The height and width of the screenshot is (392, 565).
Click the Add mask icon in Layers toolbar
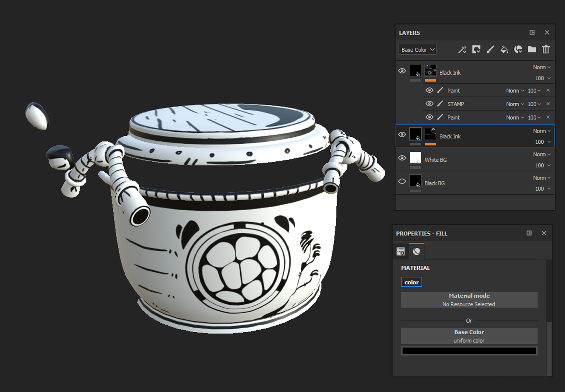[476, 50]
